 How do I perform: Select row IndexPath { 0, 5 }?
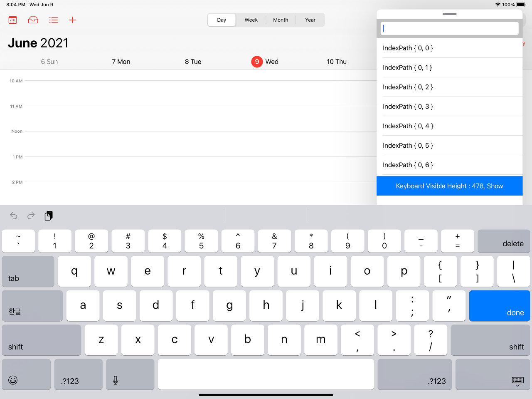[449, 146]
